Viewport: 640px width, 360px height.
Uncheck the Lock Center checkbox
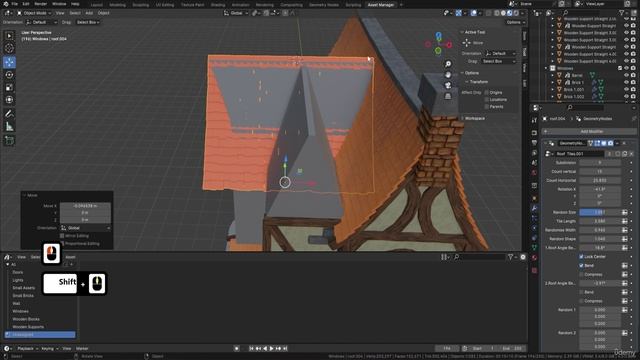pyautogui.click(x=581, y=257)
